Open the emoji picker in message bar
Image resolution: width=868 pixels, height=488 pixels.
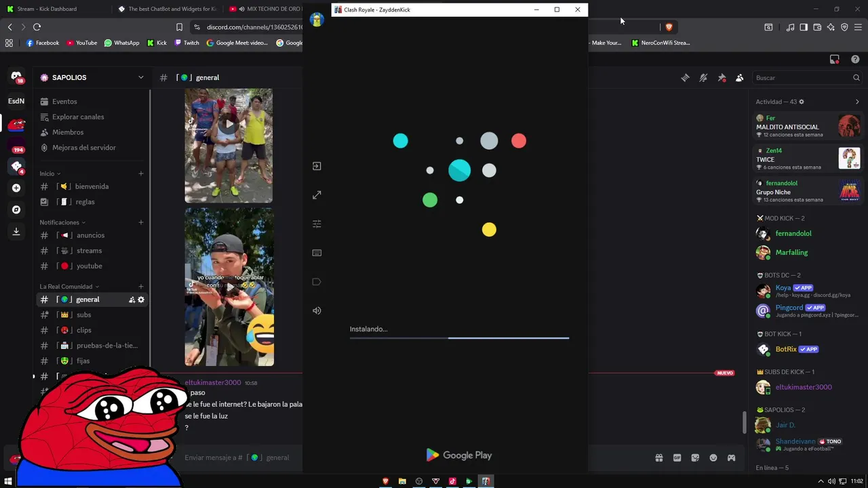(713, 457)
